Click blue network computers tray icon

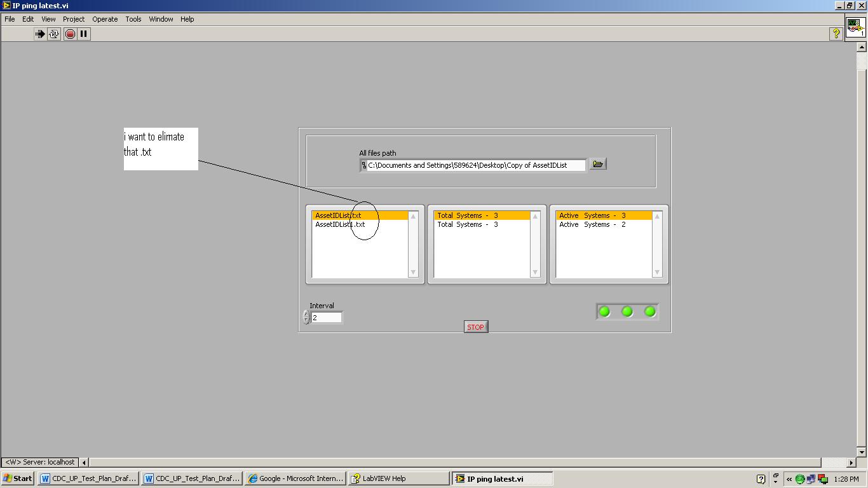(811, 479)
